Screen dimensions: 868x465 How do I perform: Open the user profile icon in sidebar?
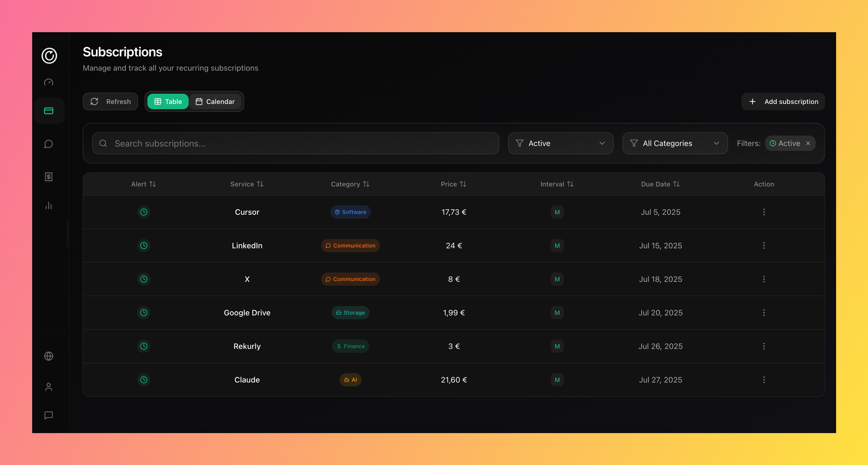(49, 387)
